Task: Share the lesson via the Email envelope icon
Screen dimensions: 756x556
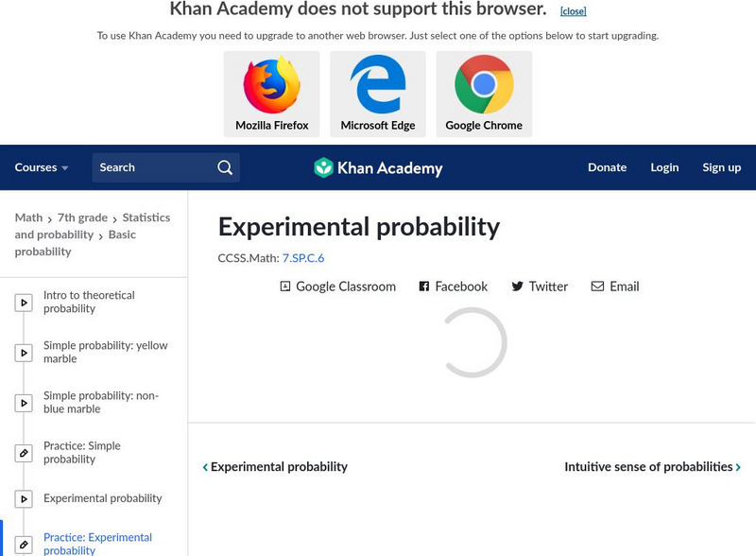Action: [596, 287]
